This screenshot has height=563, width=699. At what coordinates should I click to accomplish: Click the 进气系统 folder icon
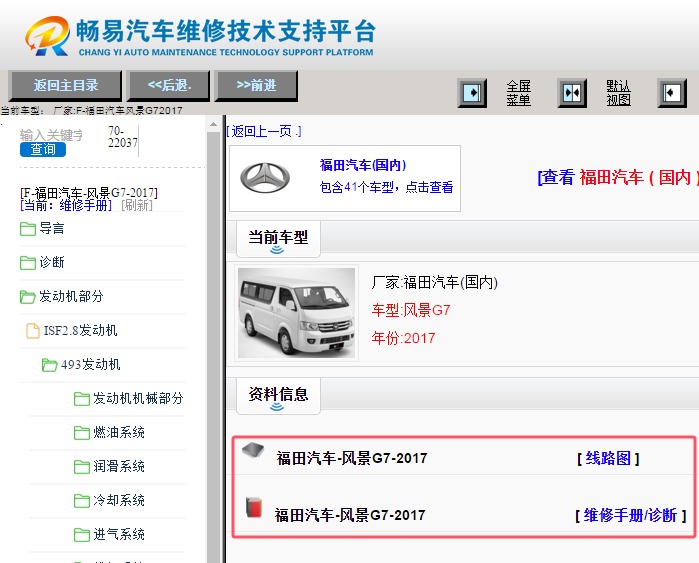pos(82,534)
